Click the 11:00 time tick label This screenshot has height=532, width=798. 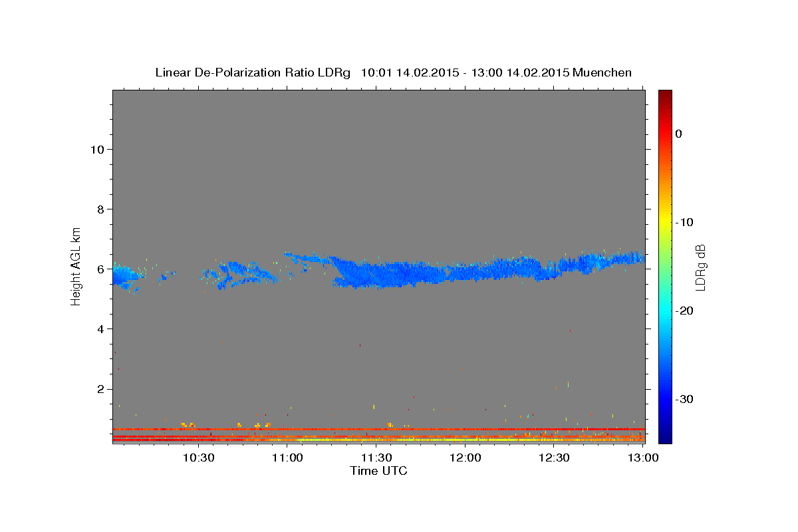(x=287, y=458)
